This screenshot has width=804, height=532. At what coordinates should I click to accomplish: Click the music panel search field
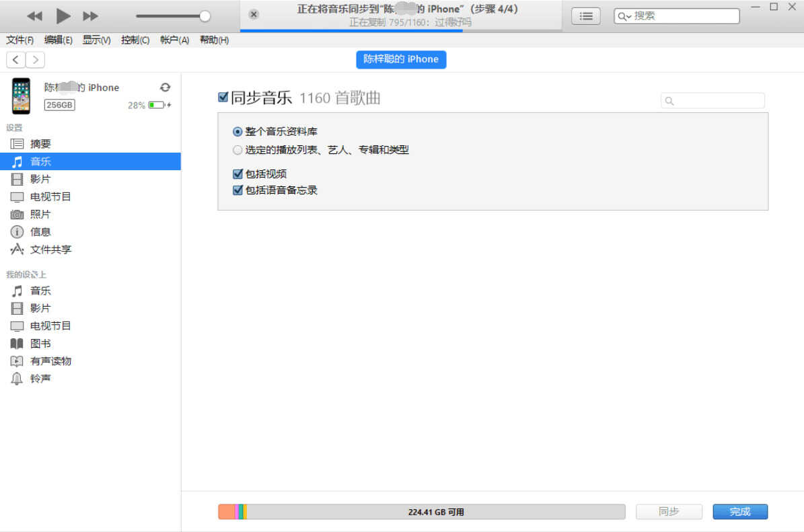712,100
